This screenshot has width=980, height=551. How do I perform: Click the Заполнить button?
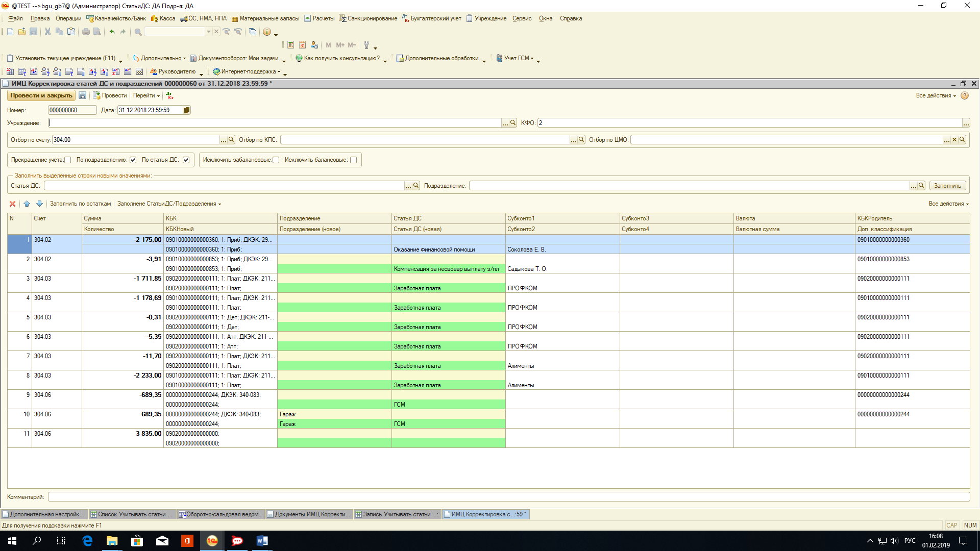(x=947, y=186)
